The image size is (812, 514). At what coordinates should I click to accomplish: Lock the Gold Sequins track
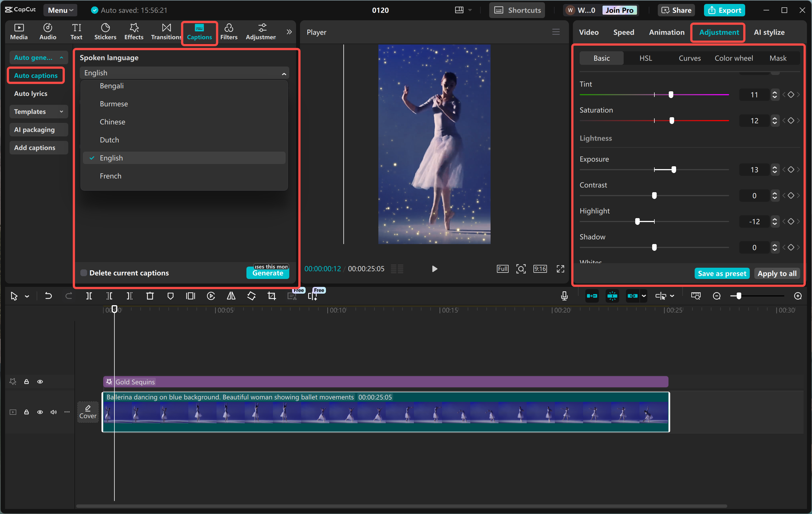27,381
